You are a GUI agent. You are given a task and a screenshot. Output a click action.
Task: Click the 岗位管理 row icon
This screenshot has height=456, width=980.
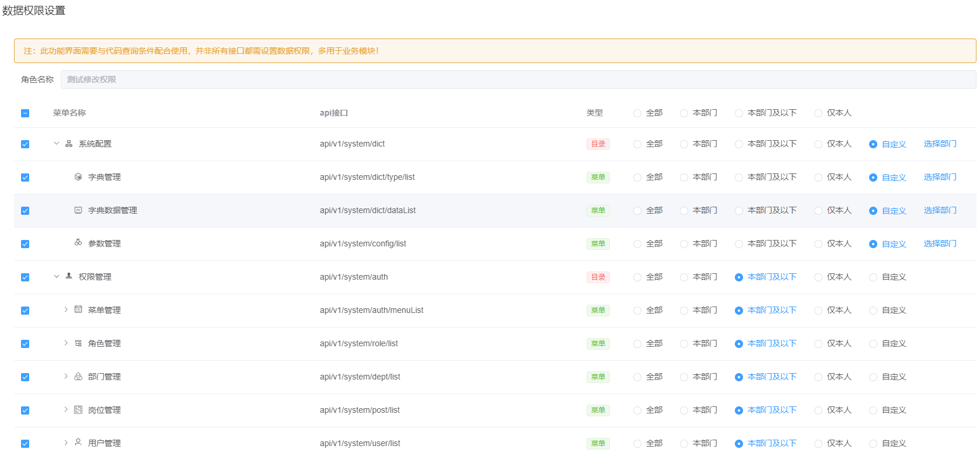(x=78, y=410)
